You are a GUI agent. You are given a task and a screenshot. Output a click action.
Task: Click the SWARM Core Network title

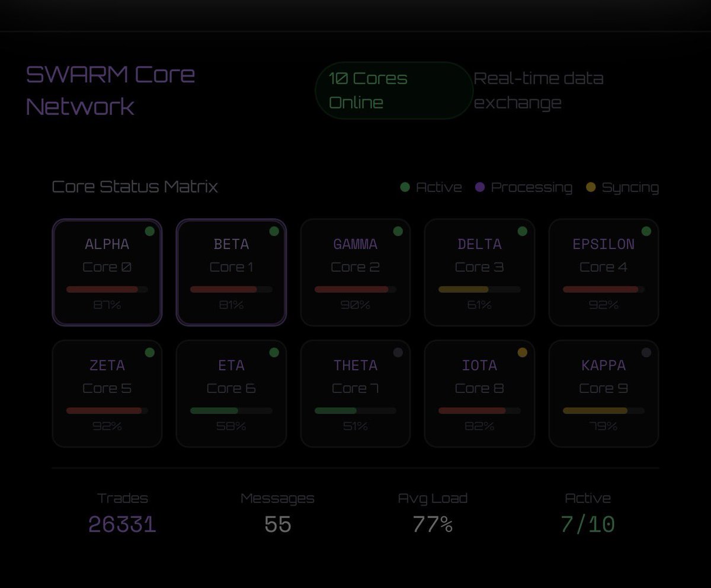(x=111, y=90)
